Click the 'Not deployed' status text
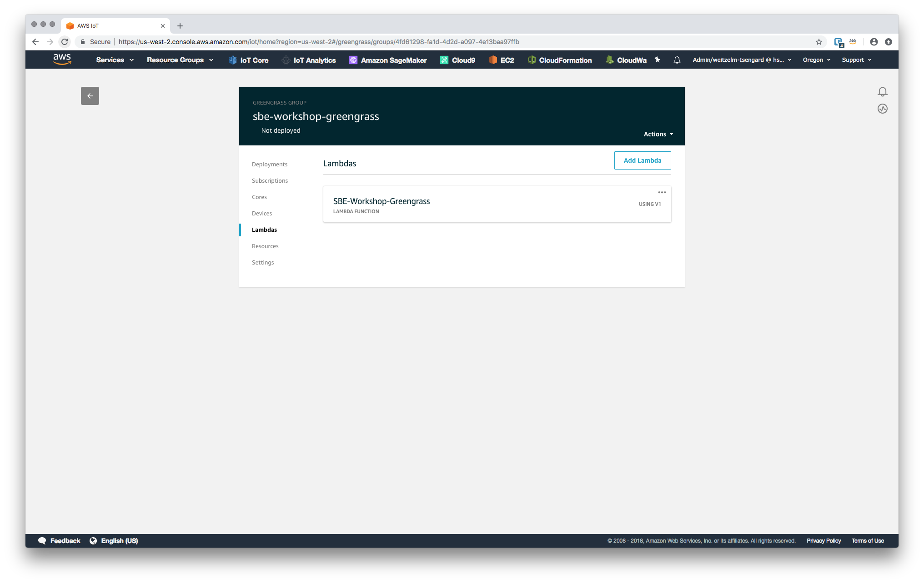The height and width of the screenshot is (584, 924). pos(281,130)
